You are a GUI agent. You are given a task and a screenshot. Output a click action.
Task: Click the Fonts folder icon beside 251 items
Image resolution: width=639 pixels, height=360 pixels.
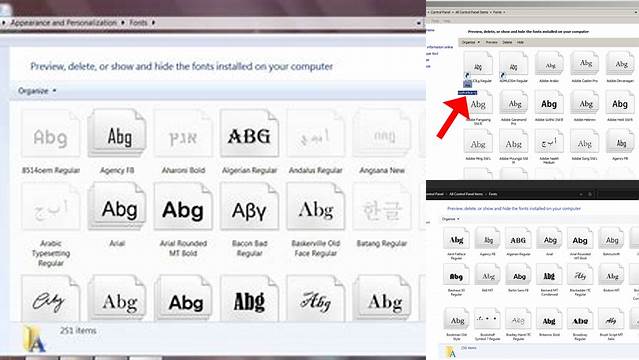click(35, 339)
